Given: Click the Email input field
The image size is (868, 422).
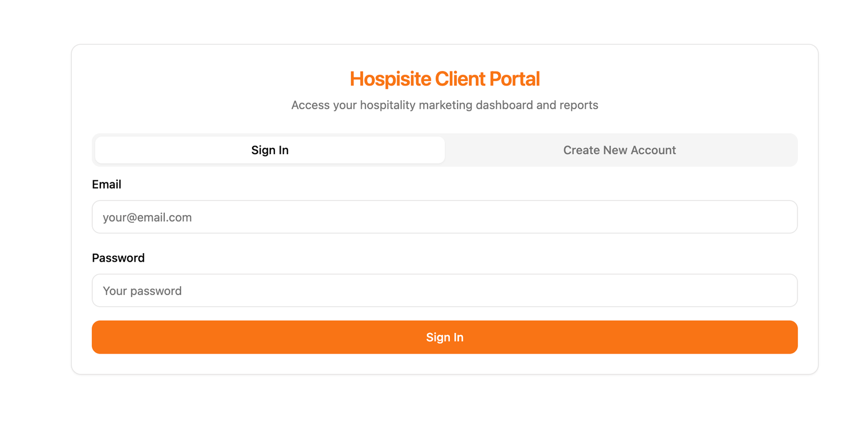Looking at the screenshot, I should point(444,217).
